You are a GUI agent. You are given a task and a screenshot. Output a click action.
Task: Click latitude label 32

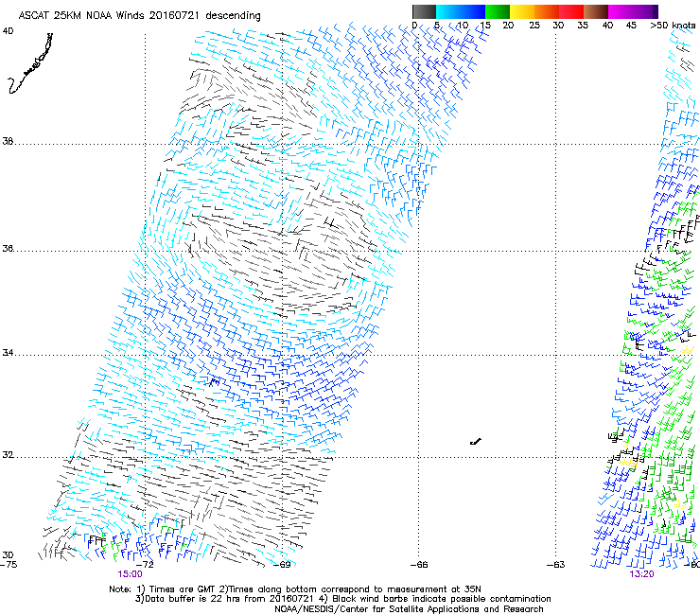click(8, 455)
